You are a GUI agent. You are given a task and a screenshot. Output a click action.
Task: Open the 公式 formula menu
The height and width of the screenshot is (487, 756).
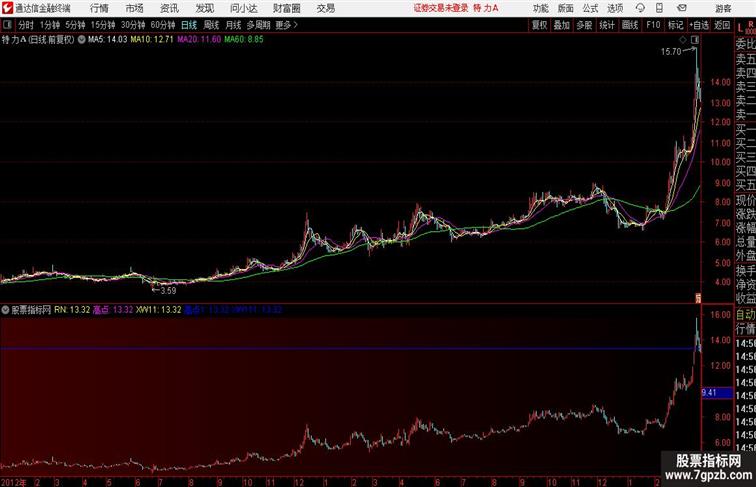[x=590, y=8]
